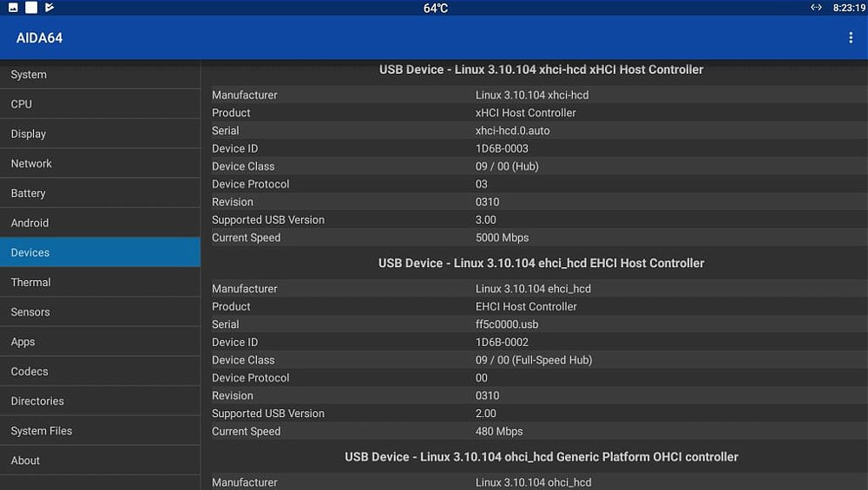Tap the image notification icon in status bar
The width and height of the screenshot is (868, 490).
point(13,8)
